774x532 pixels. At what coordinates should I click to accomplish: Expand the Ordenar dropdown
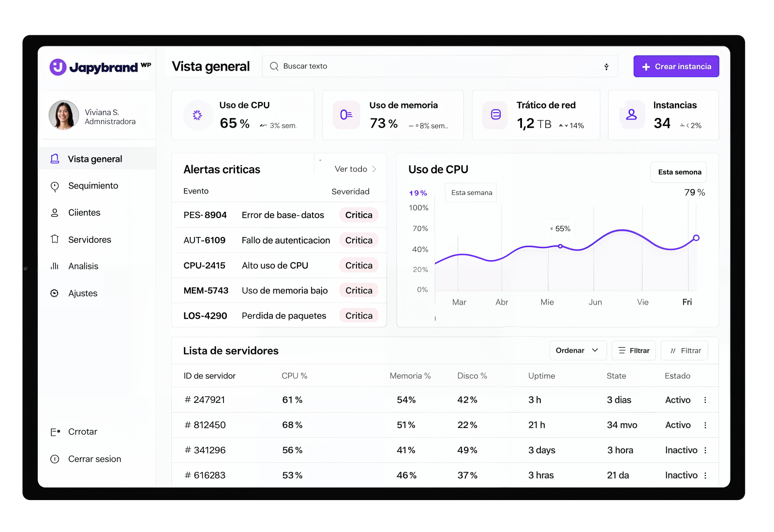(x=578, y=351)
